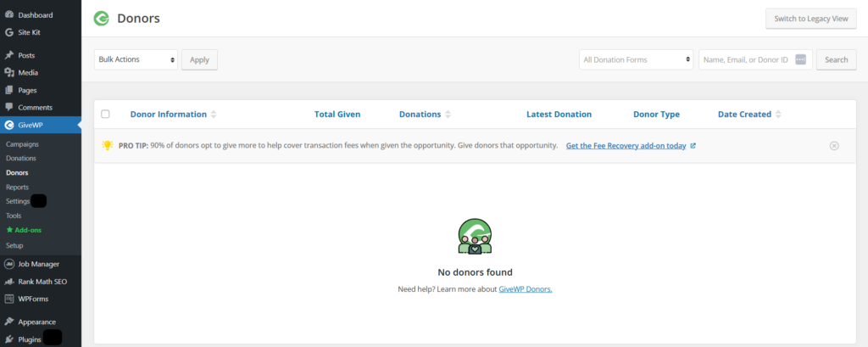Click the Donor Information header text
Viewport: 868px width, 347px height.
tap(169, 115)
